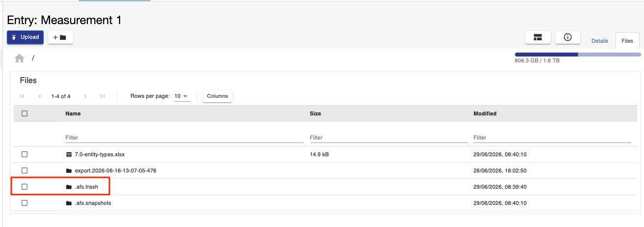Select checkbox for export.2026-06-16-13-07-05-476 folder
Screen dimensions: 644x227
(x=25, y=170)
